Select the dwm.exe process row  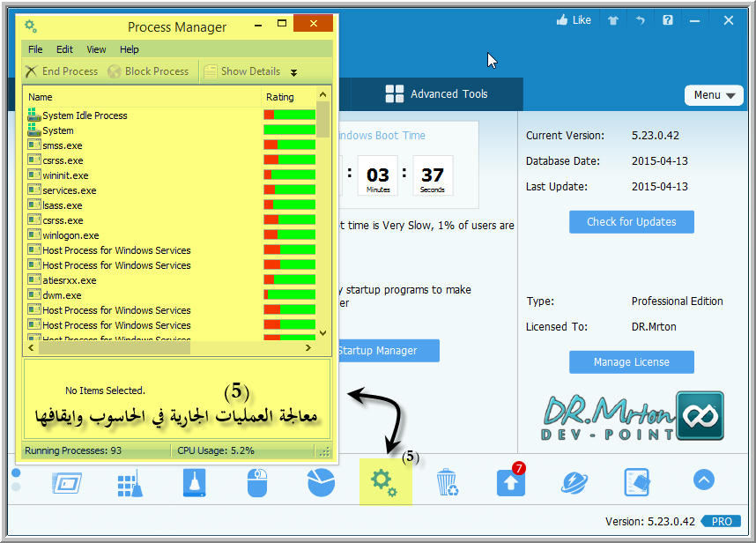170,294
